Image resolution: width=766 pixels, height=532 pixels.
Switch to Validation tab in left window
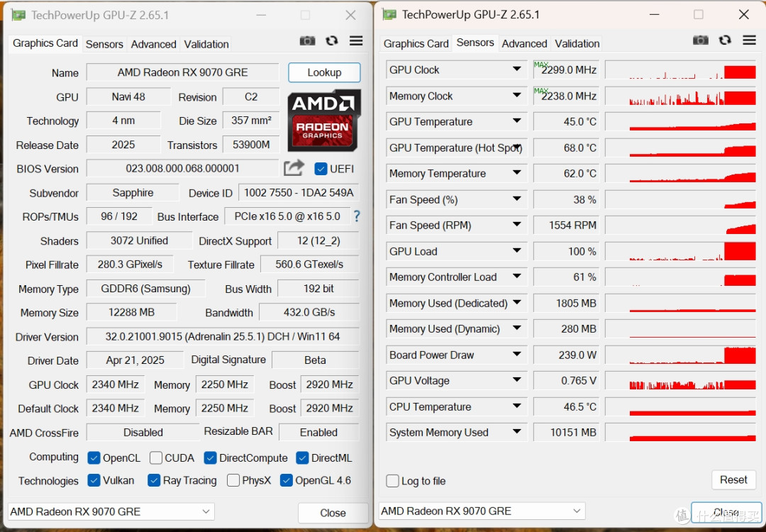tap(206, 44)
